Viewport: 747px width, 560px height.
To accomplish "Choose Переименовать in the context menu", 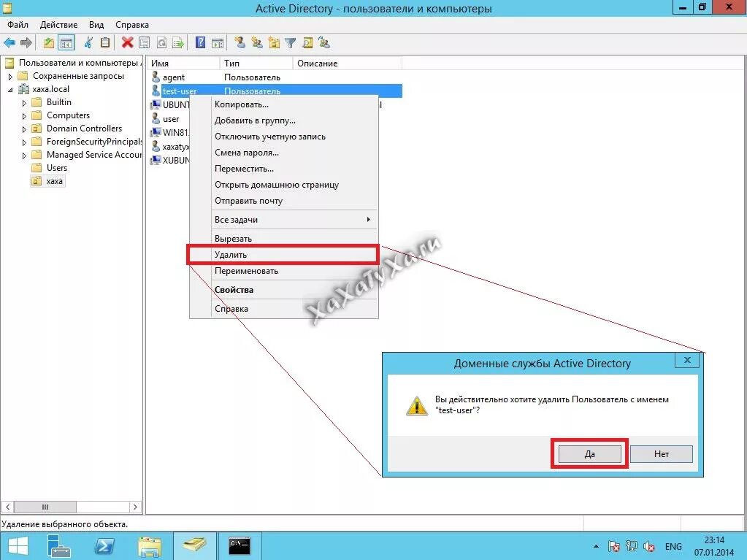I will [284, 271].
